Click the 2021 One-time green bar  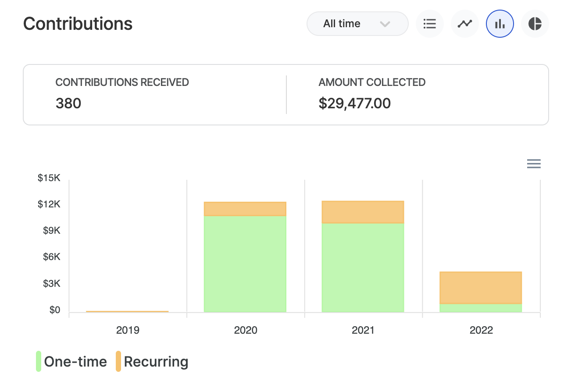click(x=363, y=267)
